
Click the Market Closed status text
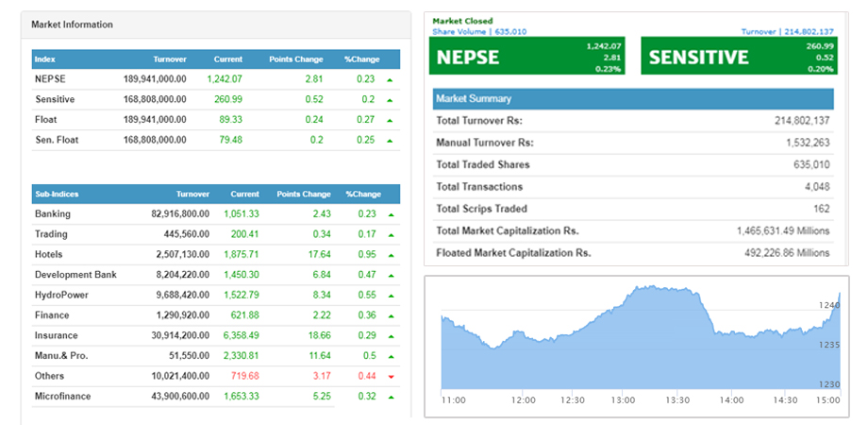(462, 21)
